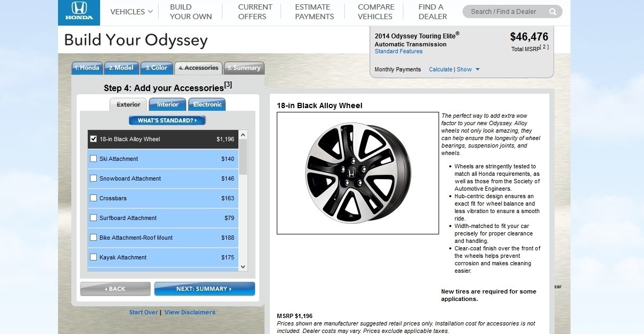644x334 pixels.
Task: Click the Snowboard Attachment label
Action: 130,178
